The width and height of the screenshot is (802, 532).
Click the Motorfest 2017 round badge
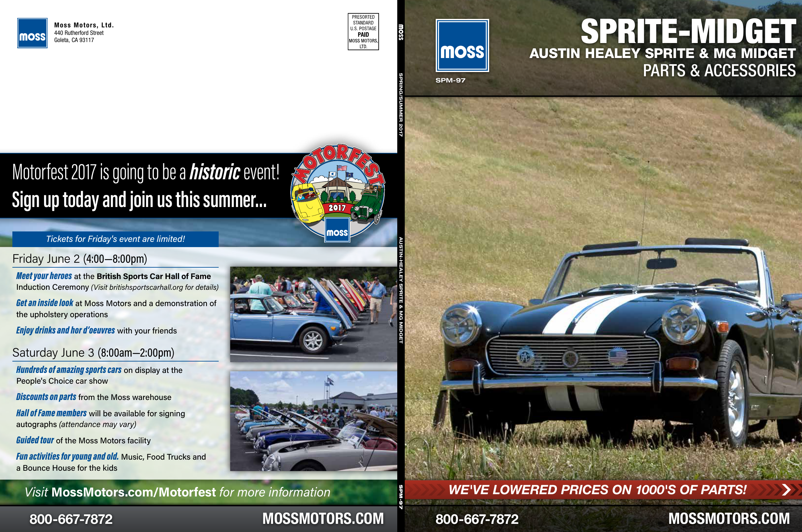338,193
